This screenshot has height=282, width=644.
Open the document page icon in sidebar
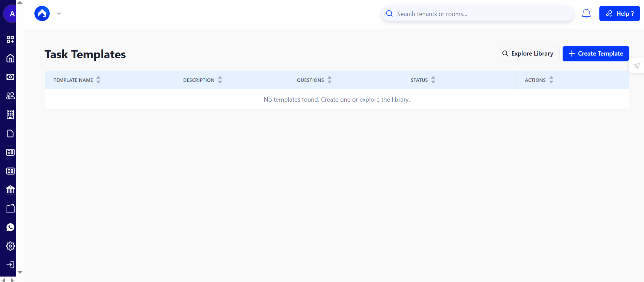pyautogui.click(x=10, y=133)
